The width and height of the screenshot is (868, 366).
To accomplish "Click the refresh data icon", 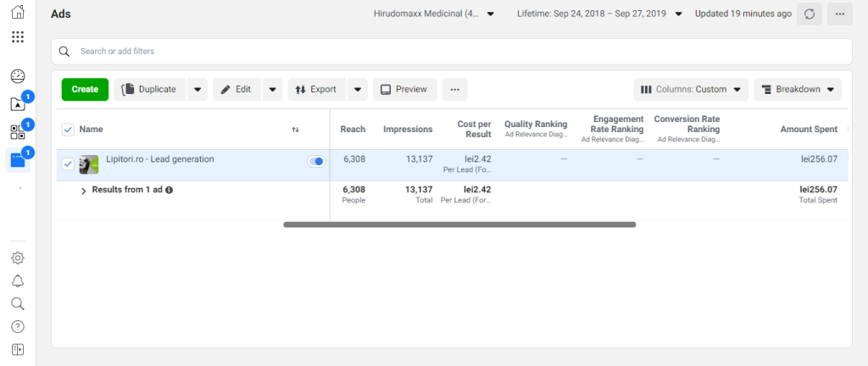I will coord(809,14).
